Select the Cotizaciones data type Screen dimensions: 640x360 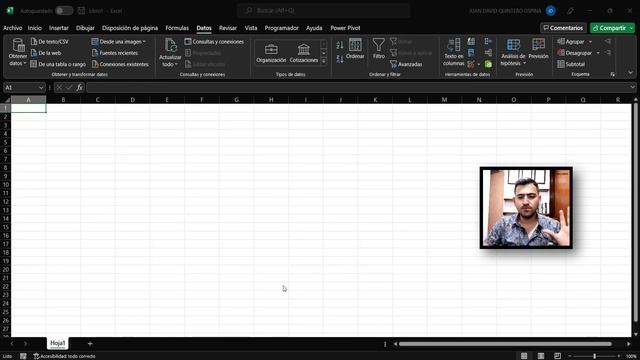304,53
